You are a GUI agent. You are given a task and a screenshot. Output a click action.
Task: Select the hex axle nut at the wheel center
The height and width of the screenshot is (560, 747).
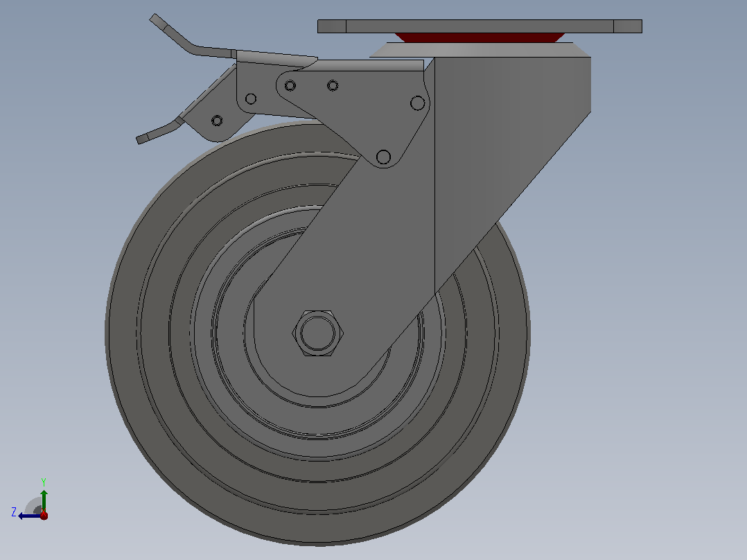pos(318,333)
